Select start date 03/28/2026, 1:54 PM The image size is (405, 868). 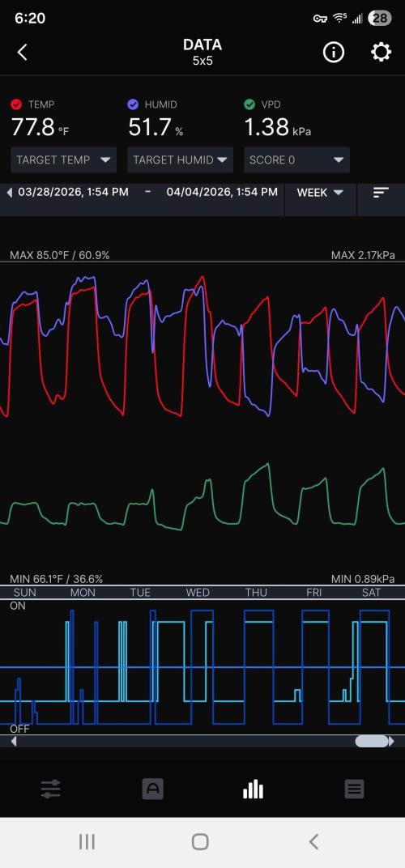(73, 192)
